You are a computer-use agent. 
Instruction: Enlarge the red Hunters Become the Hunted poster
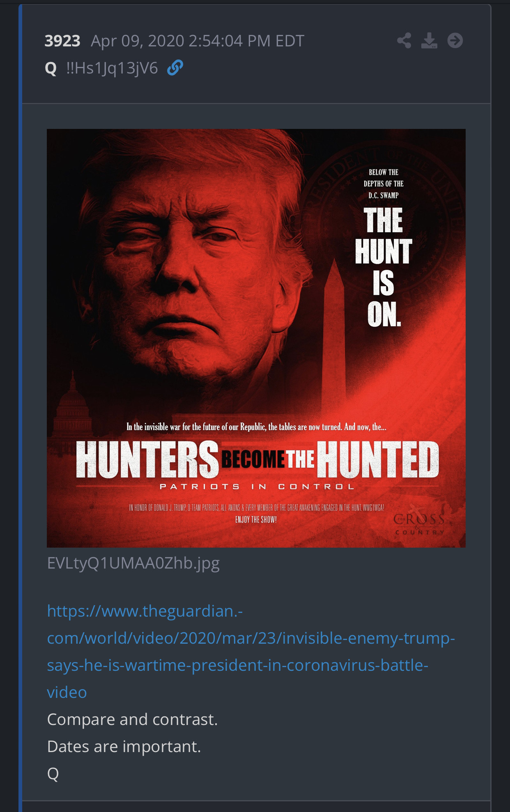(x=256, y=338)
